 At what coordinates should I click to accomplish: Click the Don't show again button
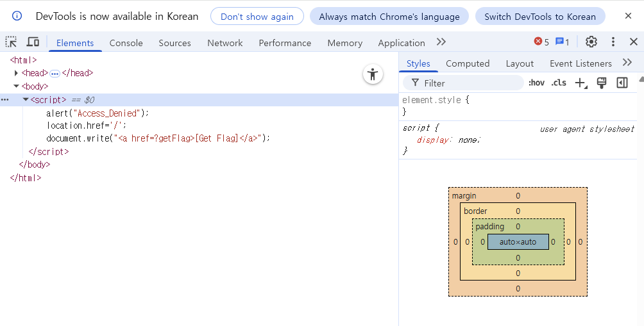click(257, 17)
